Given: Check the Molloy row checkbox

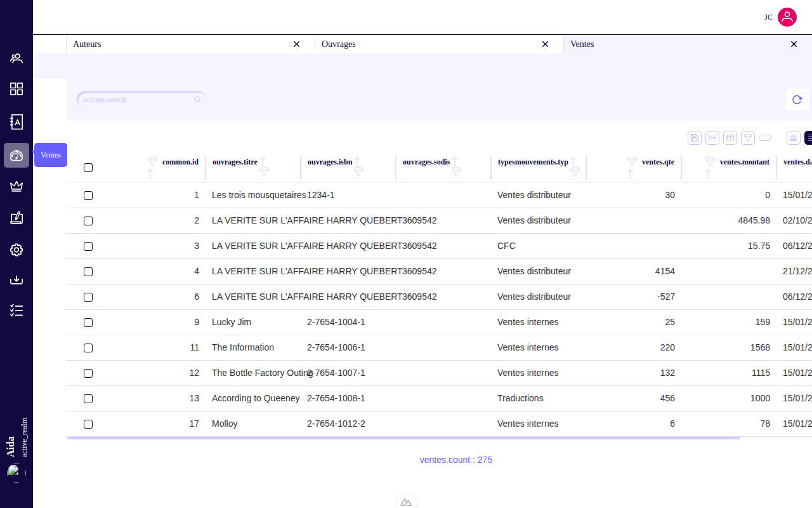Looking at the screenshot, I should 88,424.
